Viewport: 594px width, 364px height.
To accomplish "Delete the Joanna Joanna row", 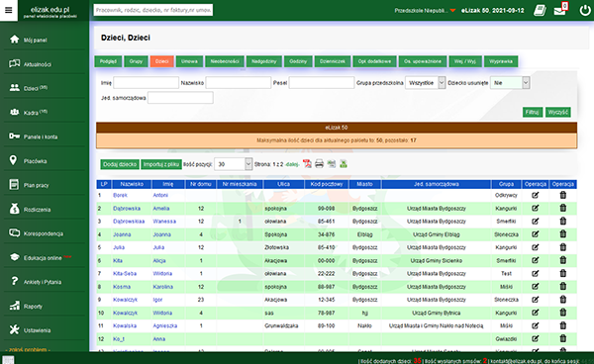I will click(x=563, y=233).
